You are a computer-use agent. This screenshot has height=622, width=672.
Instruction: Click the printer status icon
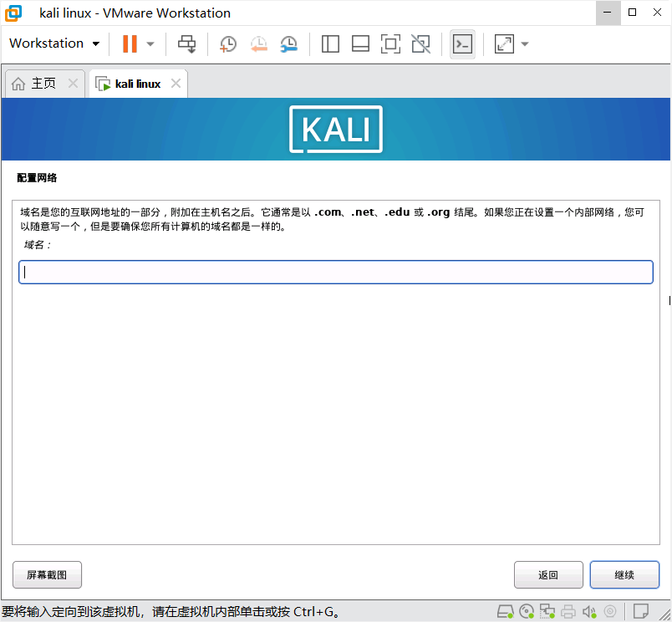(x=568, y=611)
